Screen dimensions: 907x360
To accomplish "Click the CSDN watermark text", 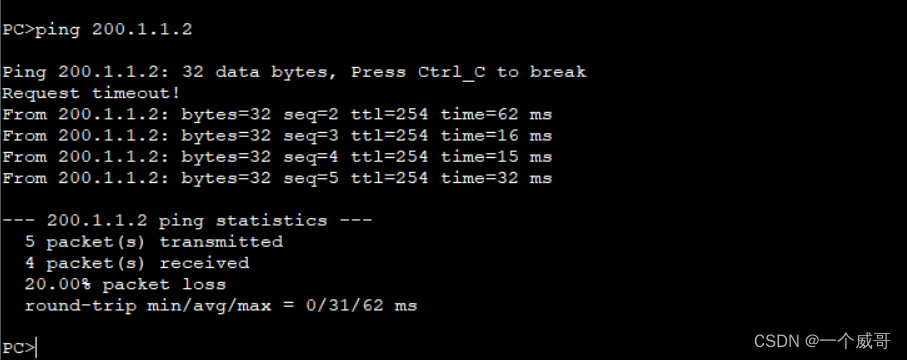I will [x=777, y=341].
